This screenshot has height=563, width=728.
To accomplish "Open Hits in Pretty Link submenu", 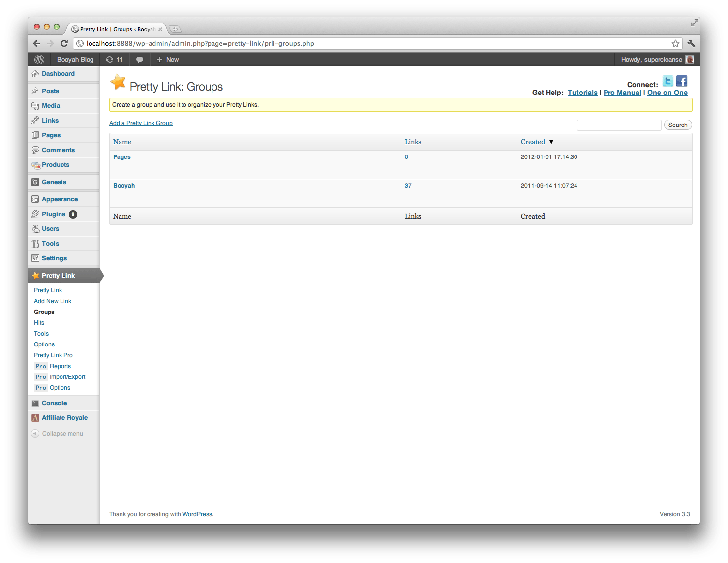I will pos(39,323).
